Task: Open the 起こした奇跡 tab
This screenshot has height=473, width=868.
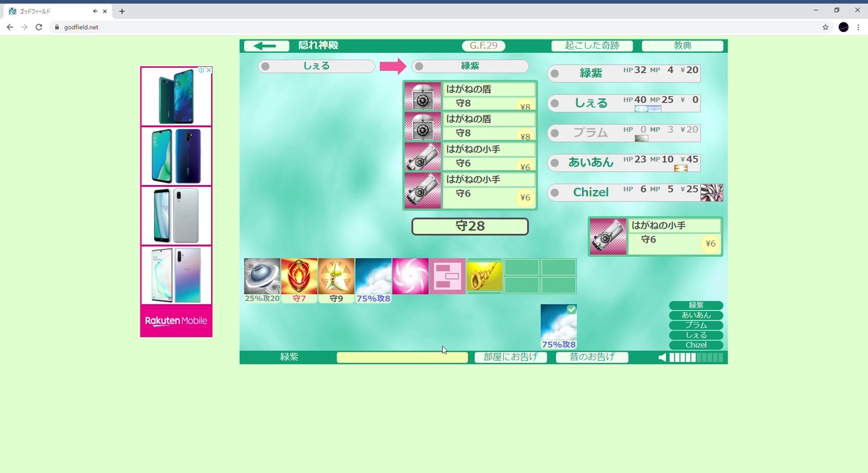Action: tap(592, 46)
